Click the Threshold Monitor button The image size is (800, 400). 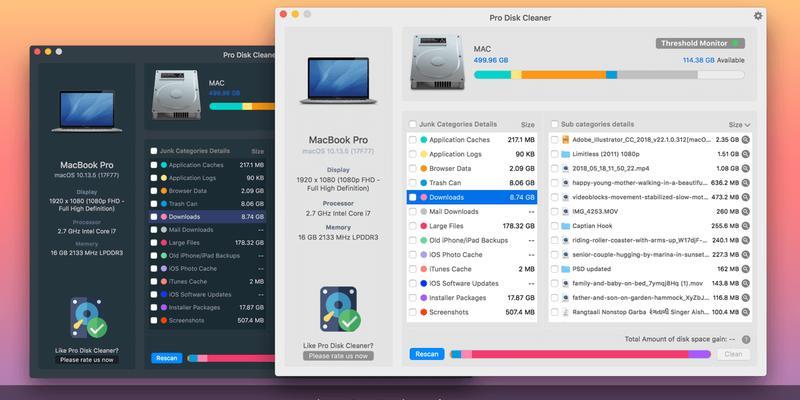click(700, 43)
